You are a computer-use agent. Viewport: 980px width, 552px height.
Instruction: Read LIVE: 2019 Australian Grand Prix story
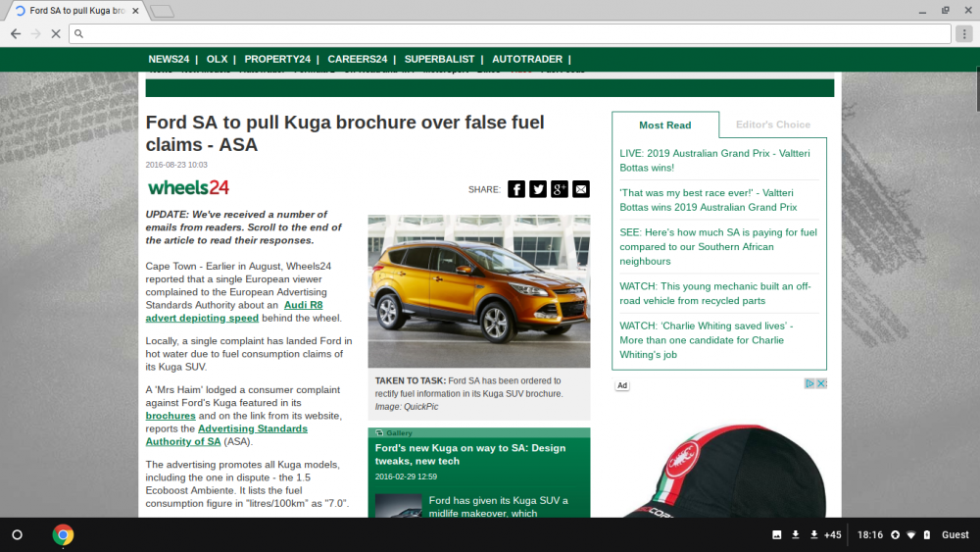[714, 160]
